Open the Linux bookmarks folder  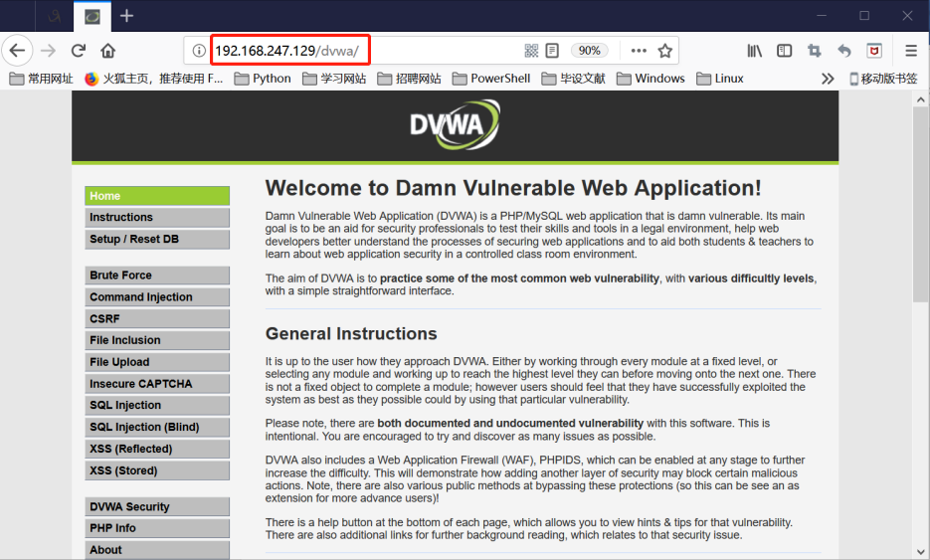coord(720,79)
